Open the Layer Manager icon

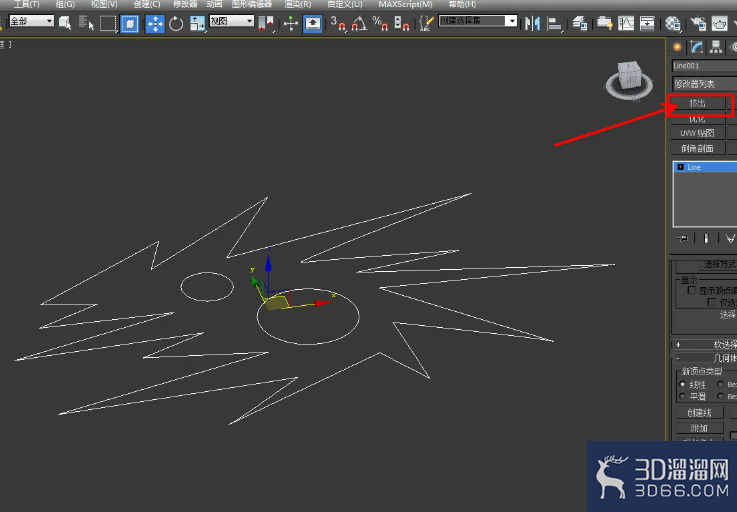580,24
